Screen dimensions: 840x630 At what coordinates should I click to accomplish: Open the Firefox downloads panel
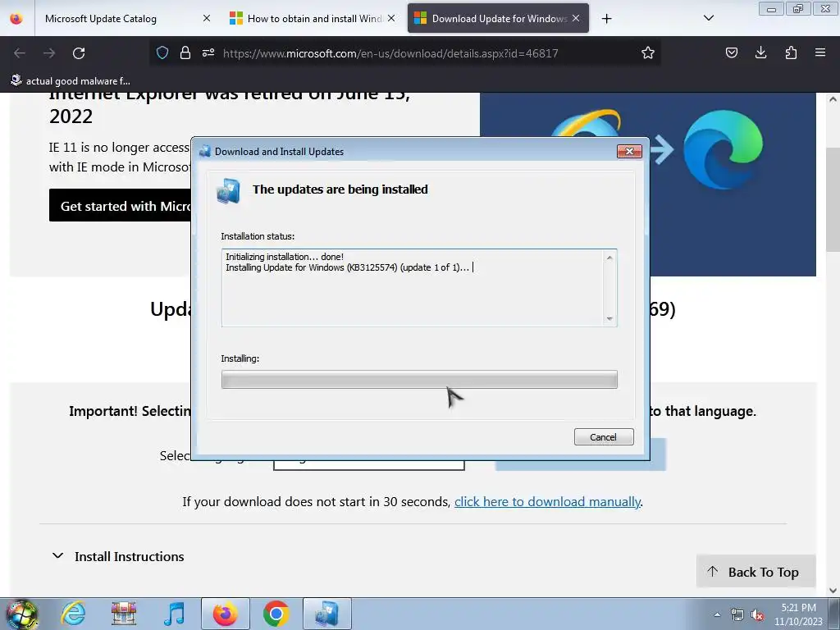pos(760,52)
